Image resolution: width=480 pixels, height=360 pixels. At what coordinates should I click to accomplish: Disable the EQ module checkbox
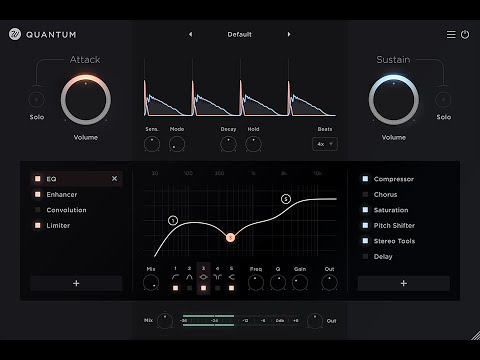coord(38,179)
